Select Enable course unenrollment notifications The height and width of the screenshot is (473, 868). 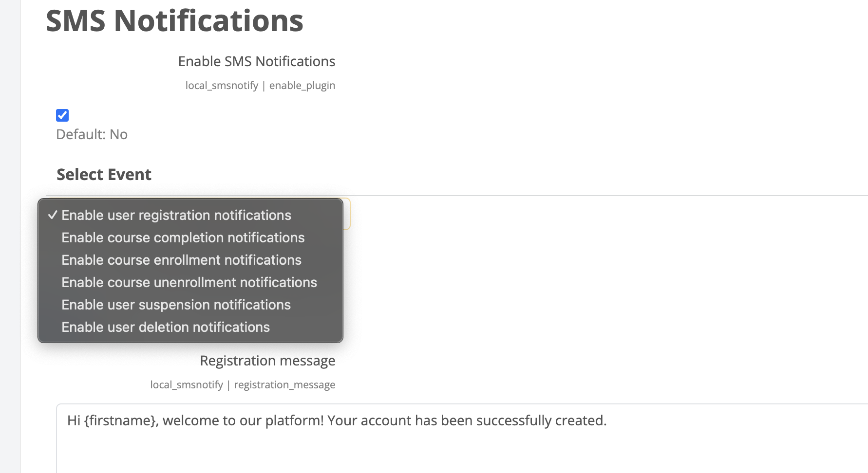click(x=189, y=282)
